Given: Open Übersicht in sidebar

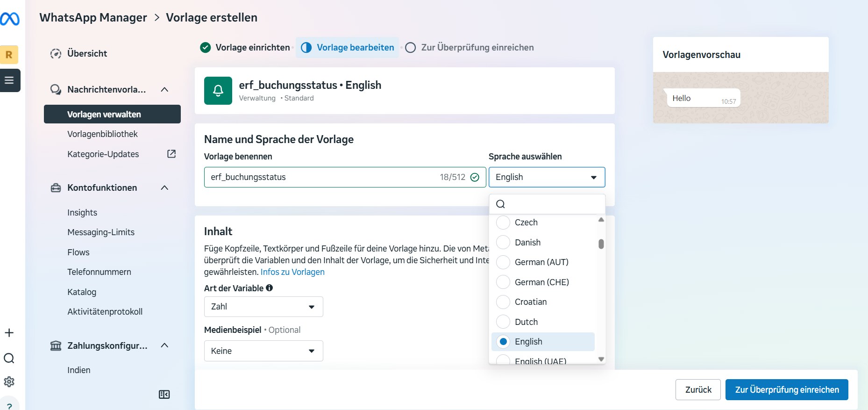Looking at the screenshot, I should [87, 54].
